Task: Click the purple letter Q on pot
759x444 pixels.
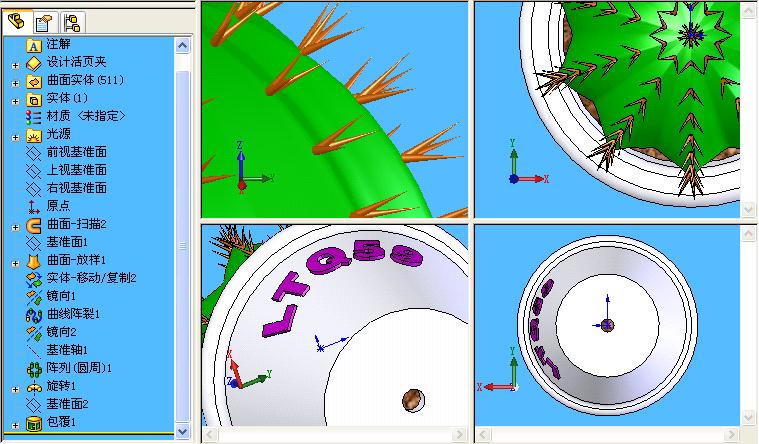Action: click(x=327, y=260)
